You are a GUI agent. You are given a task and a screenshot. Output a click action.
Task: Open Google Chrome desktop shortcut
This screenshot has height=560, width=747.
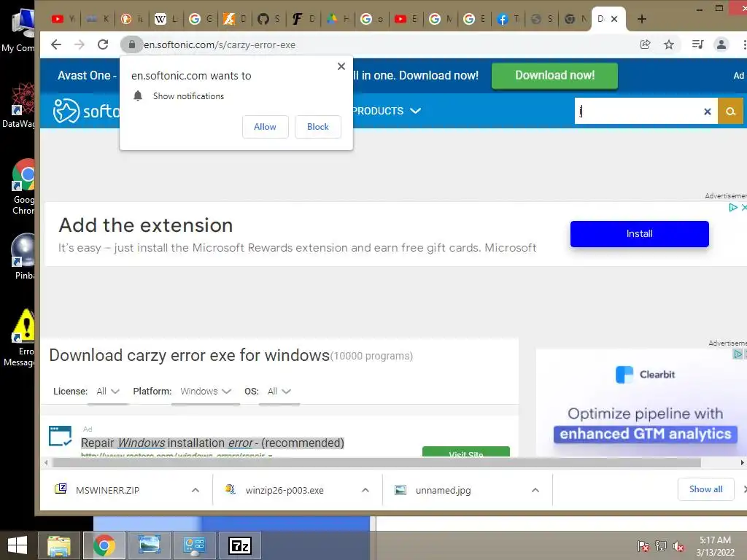[x=24, y=187]
